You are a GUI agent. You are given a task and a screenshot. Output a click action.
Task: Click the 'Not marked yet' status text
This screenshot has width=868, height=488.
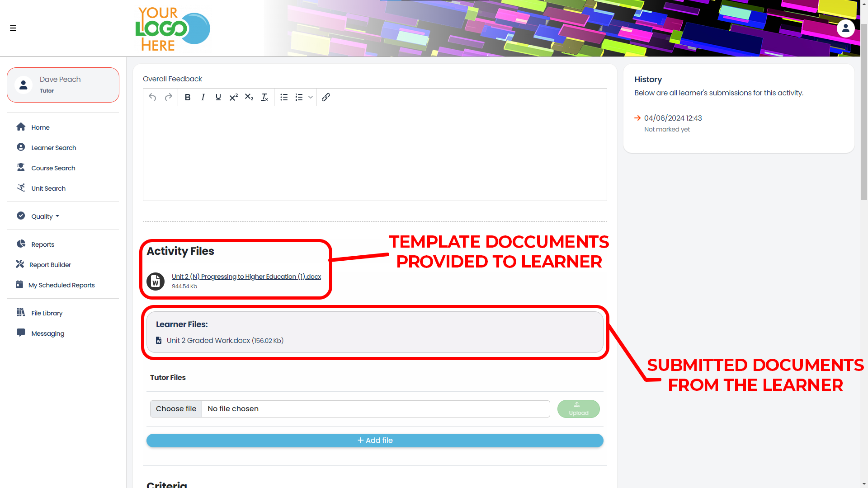click(667, 129)
